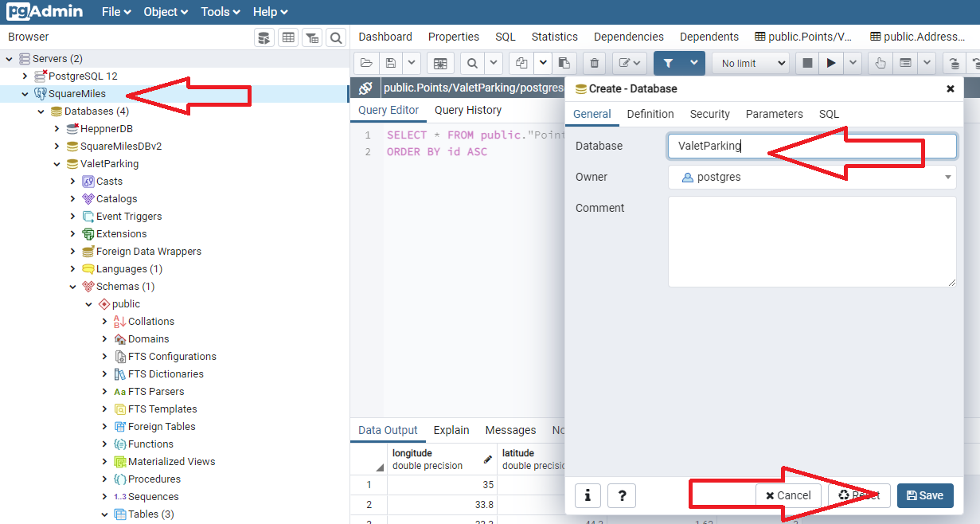Click the Open File toolbar icon
Image resolution: width=980 pixels, height=524 pixels.
tap(366, 63)
